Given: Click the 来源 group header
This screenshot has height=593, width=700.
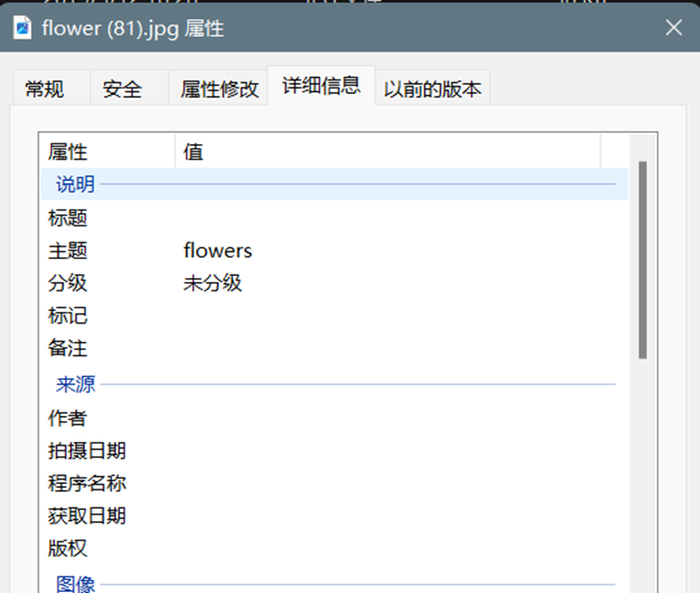Looking at the screenshot, I should pyautogui.click(x=75, y=384).
